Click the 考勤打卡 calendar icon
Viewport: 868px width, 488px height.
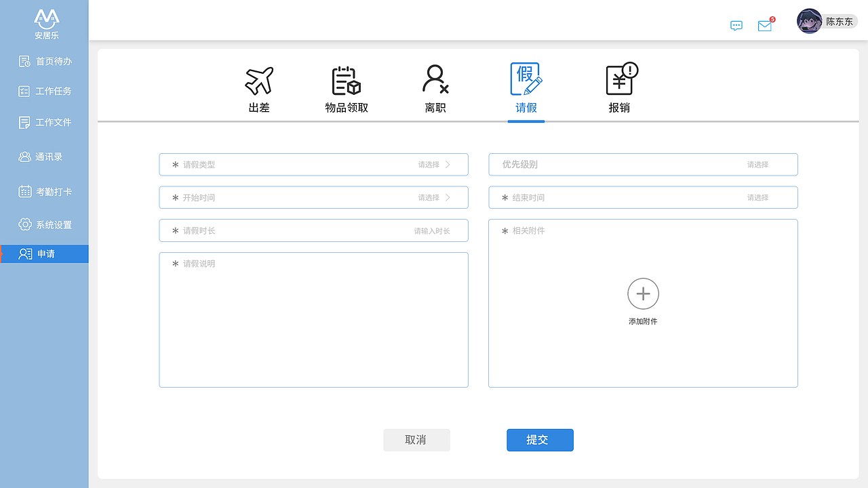(x=24, y=191)
